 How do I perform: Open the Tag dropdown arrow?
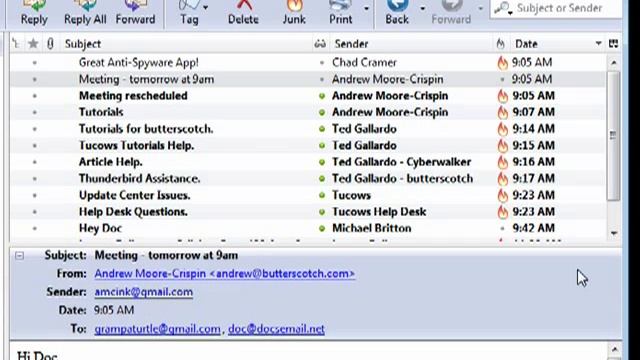[x=205, y=7]
